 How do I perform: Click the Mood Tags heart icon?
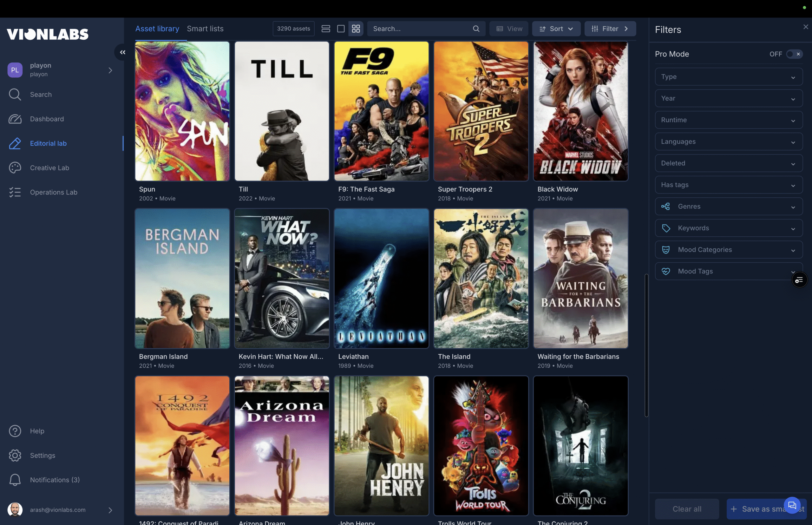[x=665, y=271]
